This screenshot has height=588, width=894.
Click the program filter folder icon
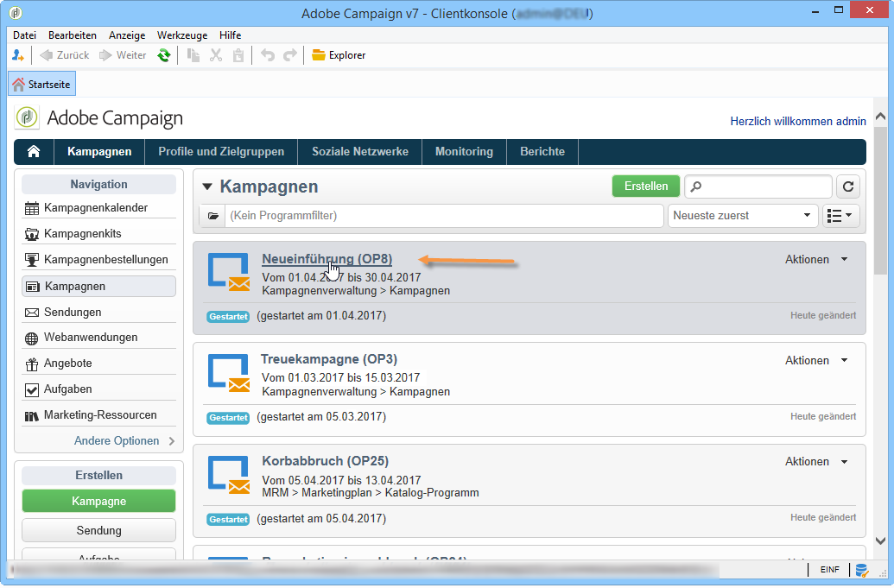click(213, 216)
